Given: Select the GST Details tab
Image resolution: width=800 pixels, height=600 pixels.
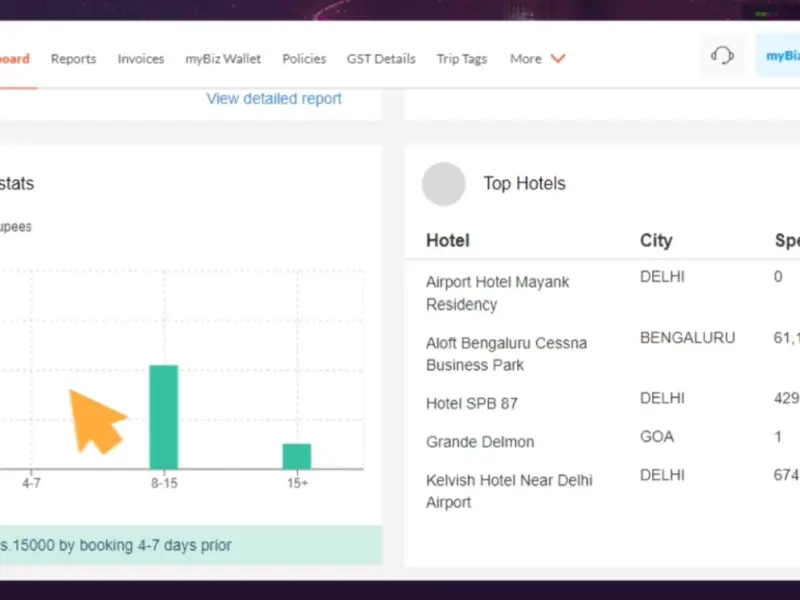Looking at the screenshot, I should [381, 59].
